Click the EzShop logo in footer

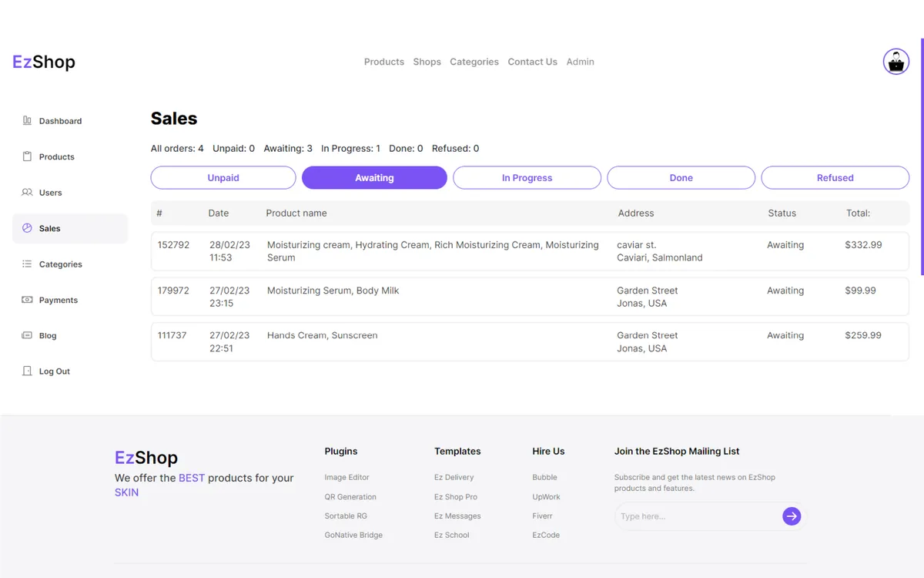146,458
